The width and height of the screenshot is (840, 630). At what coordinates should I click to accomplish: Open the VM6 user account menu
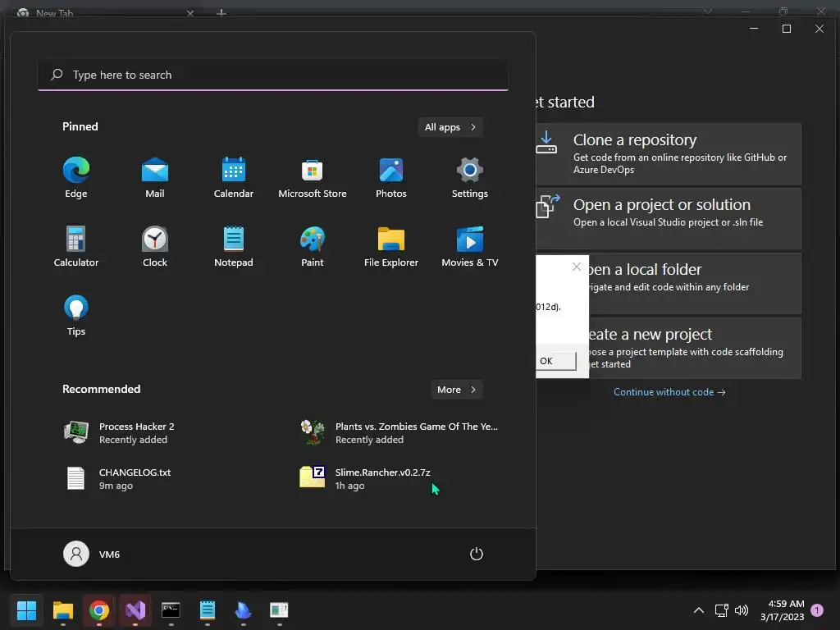[92, 554]
